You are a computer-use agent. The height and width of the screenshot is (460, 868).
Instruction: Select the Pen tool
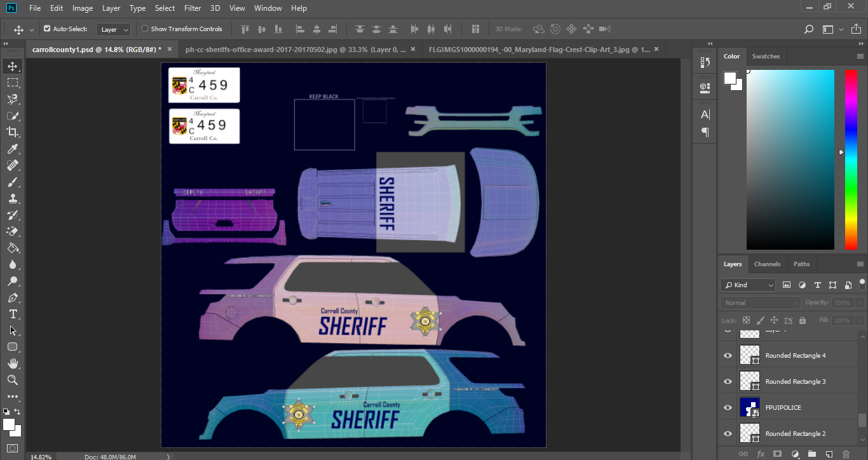point(12,297)
